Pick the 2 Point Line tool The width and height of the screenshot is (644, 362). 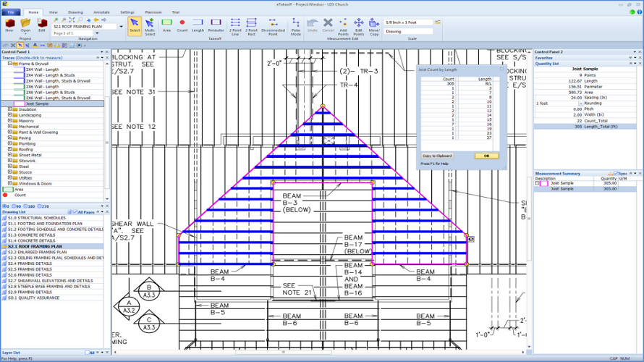click(x=235, y=25)
